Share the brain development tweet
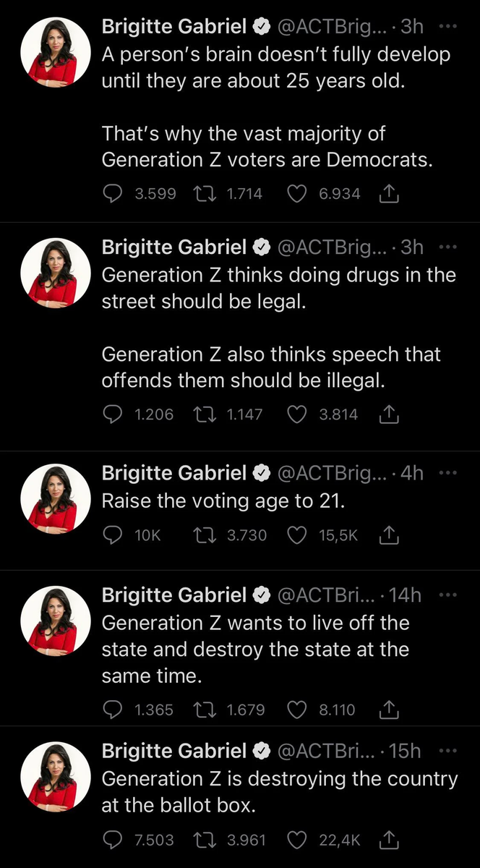480x868 pixels. click(388, 193)
